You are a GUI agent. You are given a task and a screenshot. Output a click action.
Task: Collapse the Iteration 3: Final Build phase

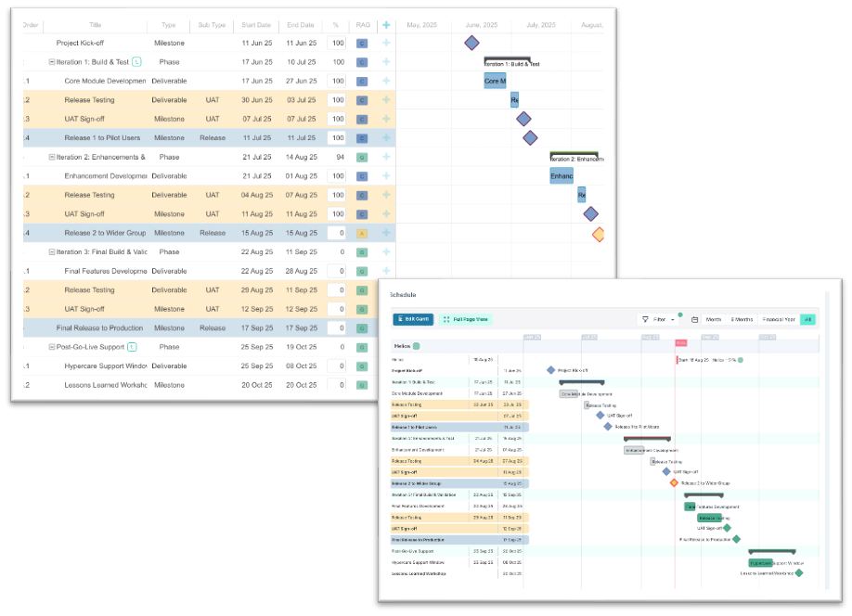pyautogui.click(x=52, y=251)
